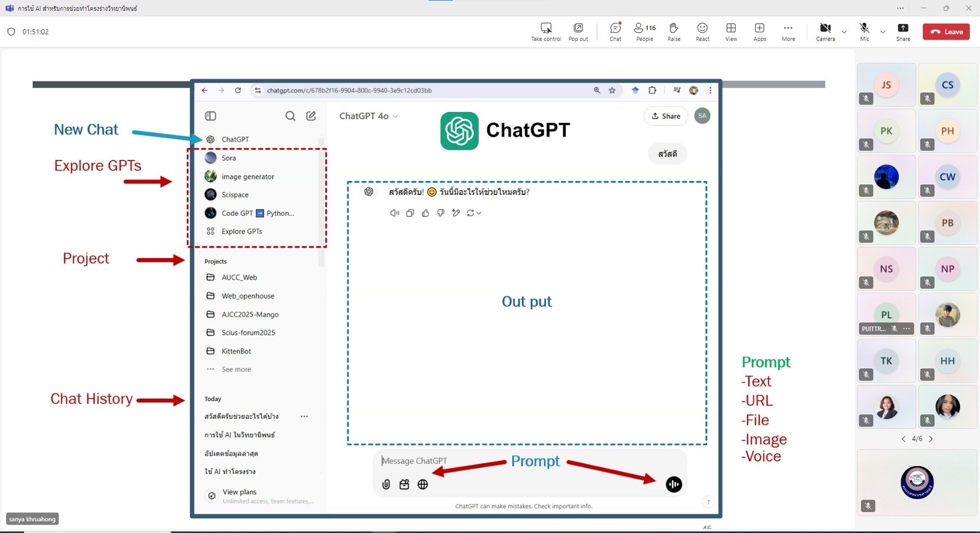Go to next participants page arrow
The height and width of the screenshot is (533, 980).
[931, 439]
